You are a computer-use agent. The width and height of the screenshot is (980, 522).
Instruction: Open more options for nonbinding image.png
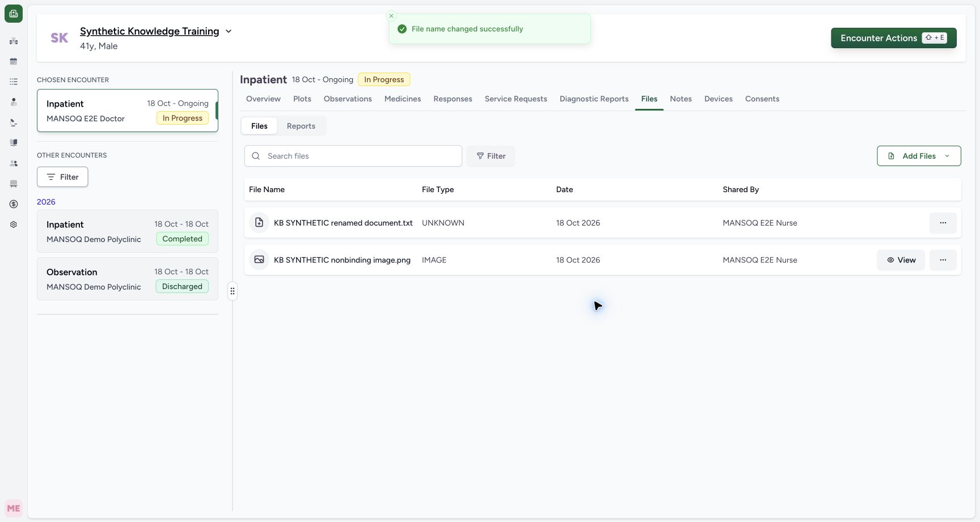click(x=943, y=260)
